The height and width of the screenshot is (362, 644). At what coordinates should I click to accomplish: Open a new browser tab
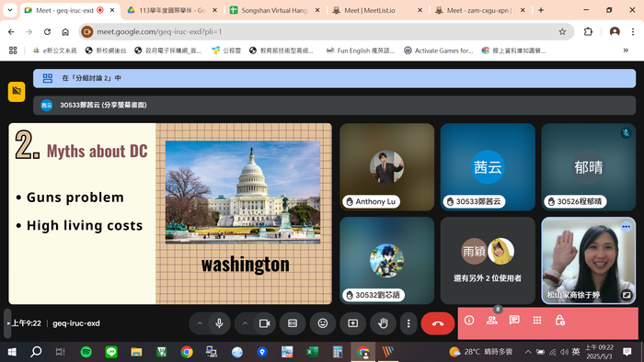[x=541, y=10]
